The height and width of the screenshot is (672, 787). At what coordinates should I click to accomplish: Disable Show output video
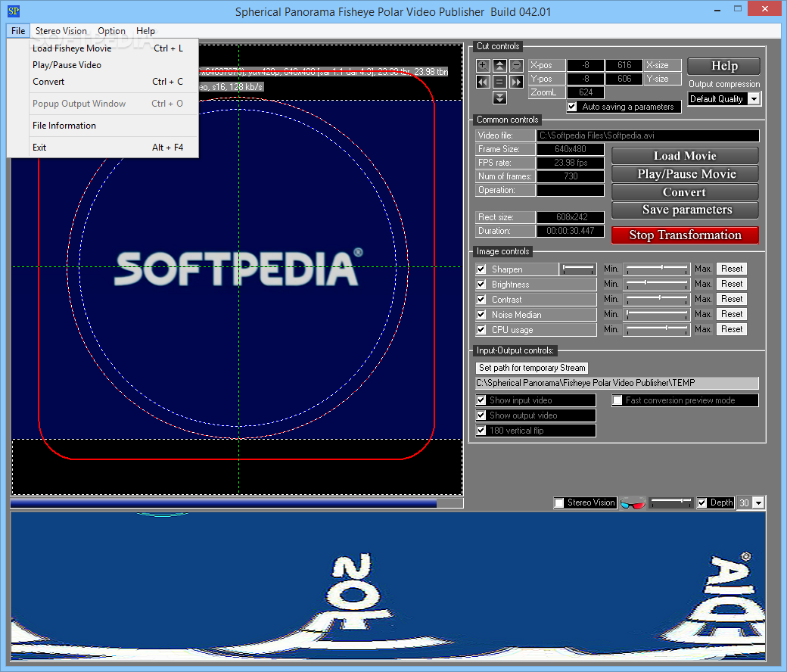click(x=481, y=415)
